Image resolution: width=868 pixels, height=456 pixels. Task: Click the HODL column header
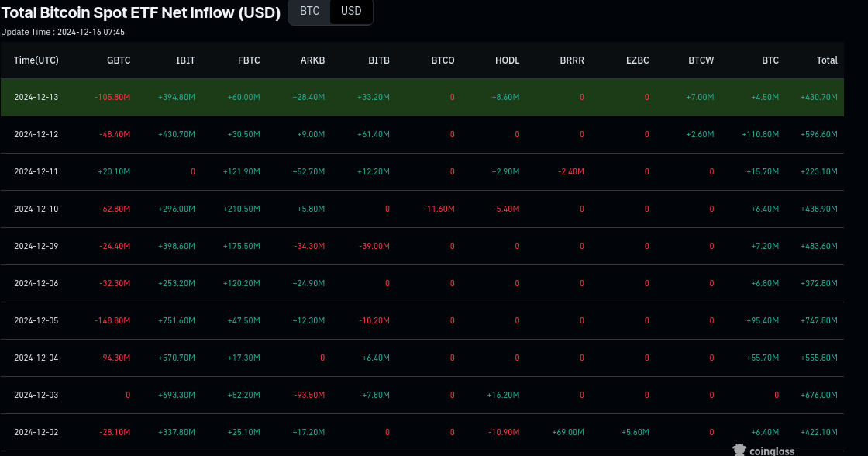(507, 60)
